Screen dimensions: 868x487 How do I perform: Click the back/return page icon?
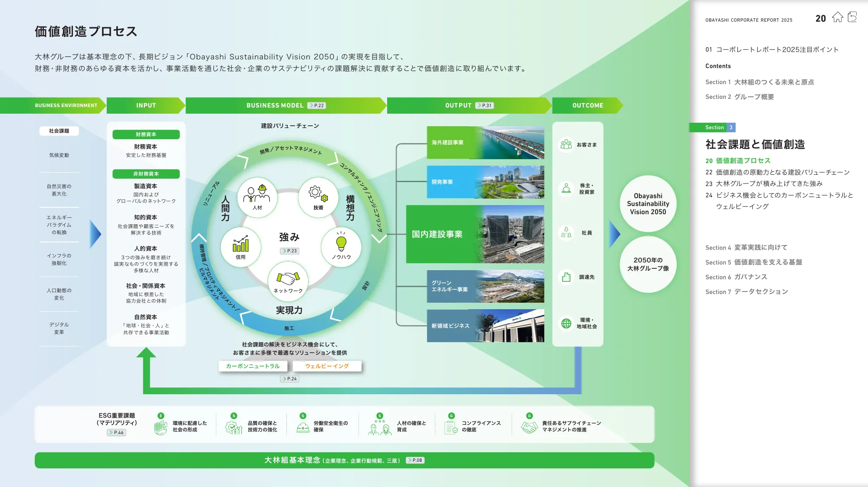(852, 17)
